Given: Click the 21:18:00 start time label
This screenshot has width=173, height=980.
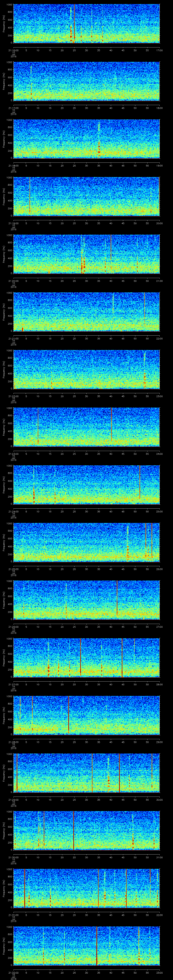Looking at the screenshot, I should (x=13, y=166).
